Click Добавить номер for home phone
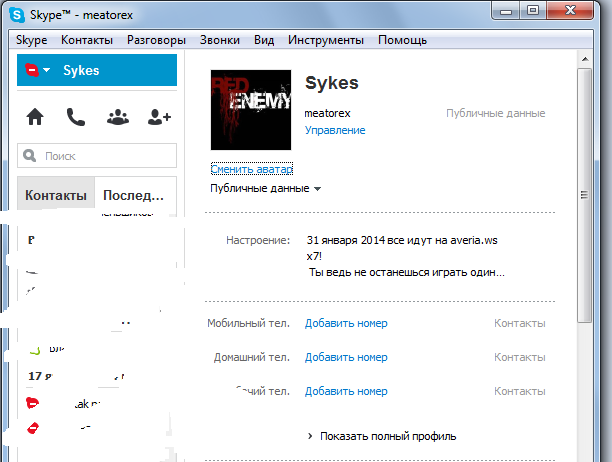The width and height of the screenshot is (612, 462). (x=346, y=357)
